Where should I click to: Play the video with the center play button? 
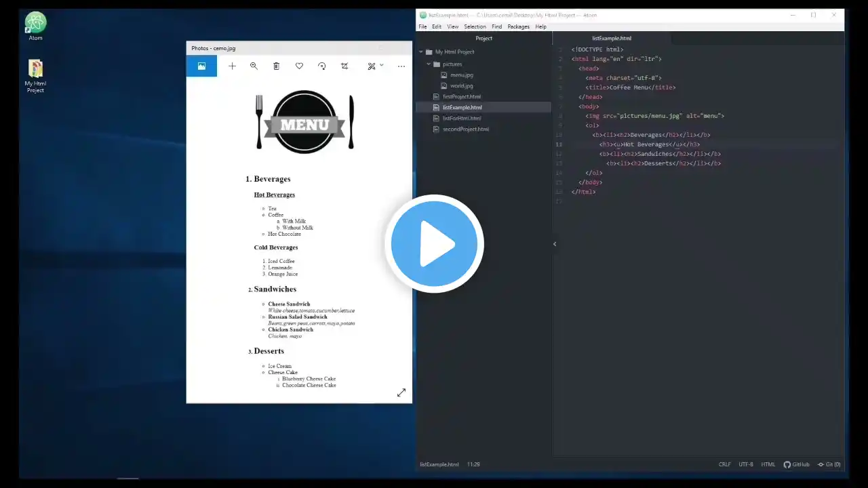tap(434, 244)
